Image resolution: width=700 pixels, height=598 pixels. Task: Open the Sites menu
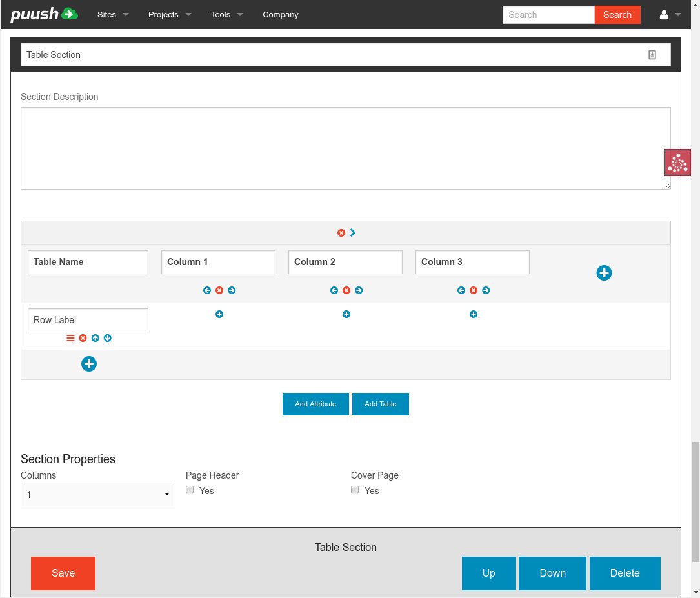(x=113, y=15)
